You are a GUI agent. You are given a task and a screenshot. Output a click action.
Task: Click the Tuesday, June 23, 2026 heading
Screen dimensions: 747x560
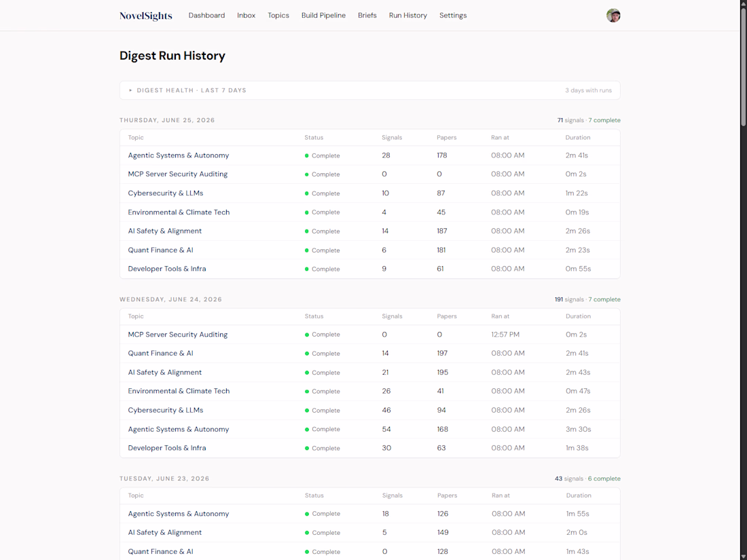[164, 479]
